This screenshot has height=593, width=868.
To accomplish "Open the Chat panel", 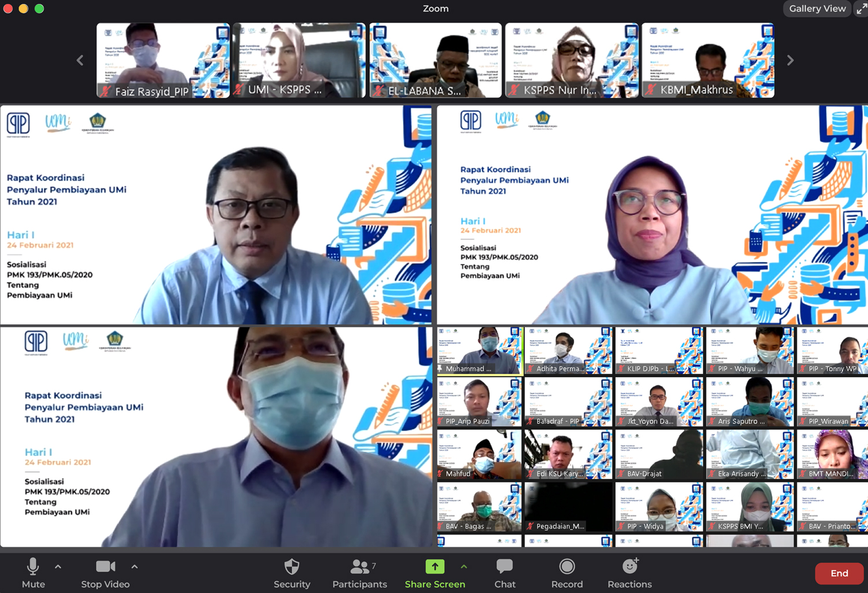I will pos(505,567).
